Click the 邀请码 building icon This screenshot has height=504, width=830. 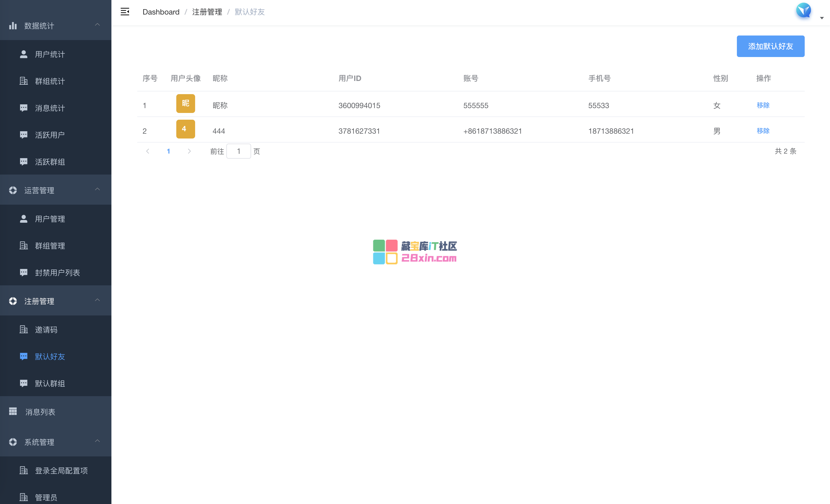[x=24, y=329]
